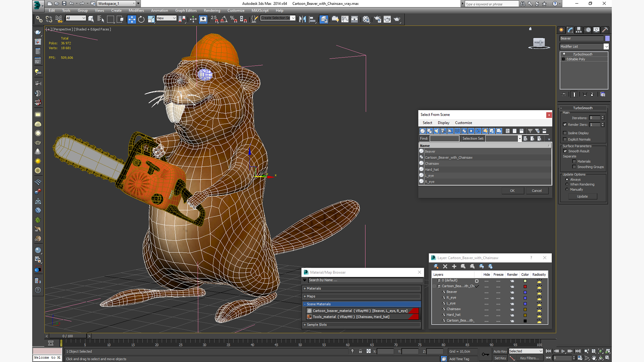644x362 pixels.
Task: Click Add Selected Objects plus icon in Layer window
Action: coord(454,266)
